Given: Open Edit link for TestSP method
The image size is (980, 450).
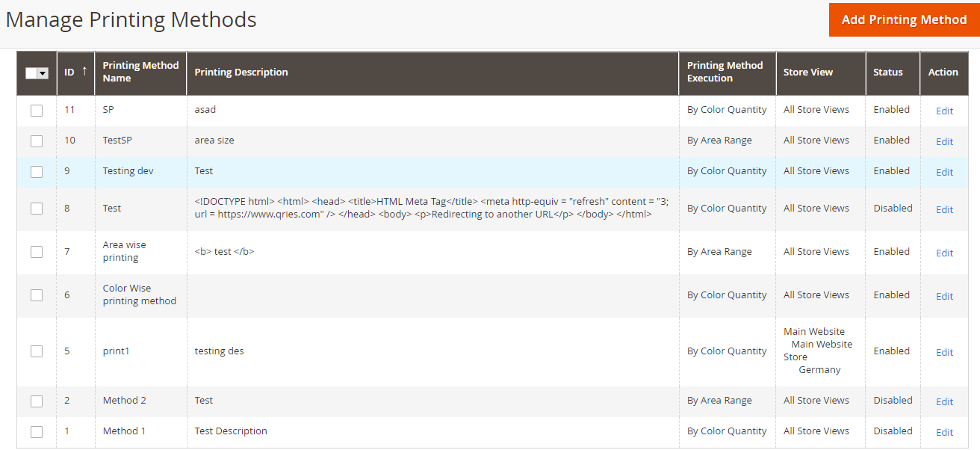Looking at the screenshot, I should coord(944,141).
